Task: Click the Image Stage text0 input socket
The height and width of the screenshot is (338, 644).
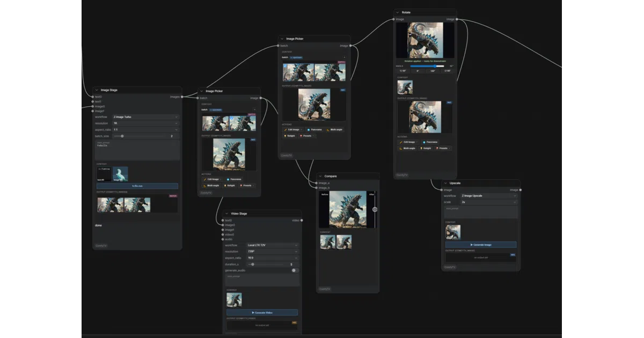Action: point(93,97)
